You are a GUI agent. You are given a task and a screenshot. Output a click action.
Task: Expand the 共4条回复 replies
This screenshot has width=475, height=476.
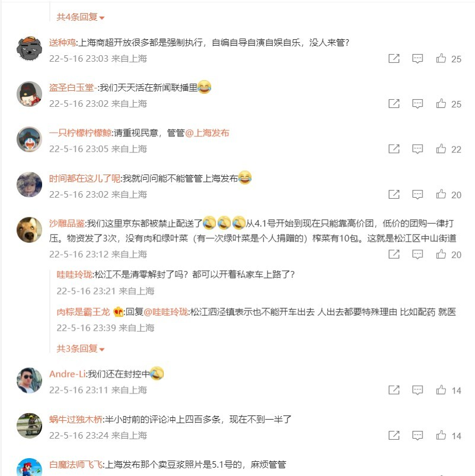coord(81,17)
